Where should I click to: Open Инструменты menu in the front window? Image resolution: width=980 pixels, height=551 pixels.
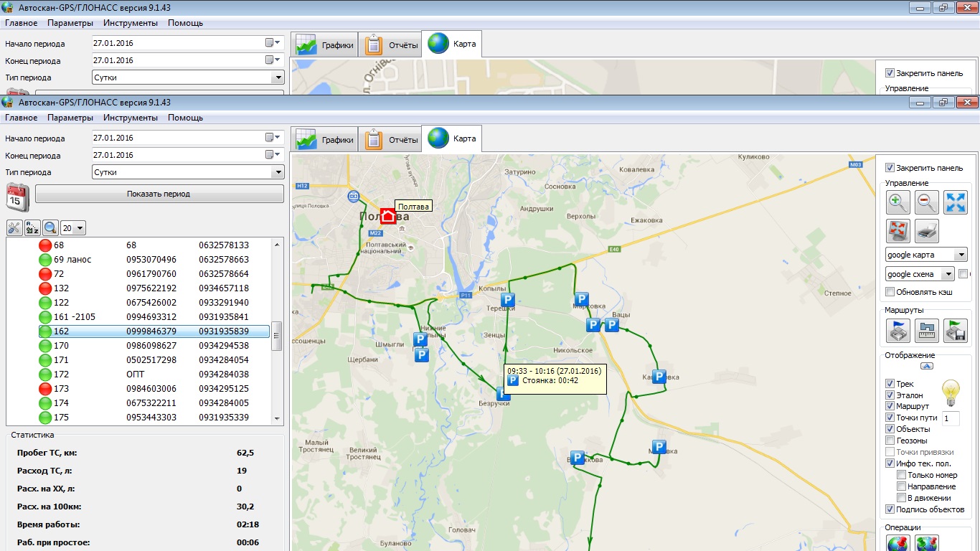pos(130,118)
